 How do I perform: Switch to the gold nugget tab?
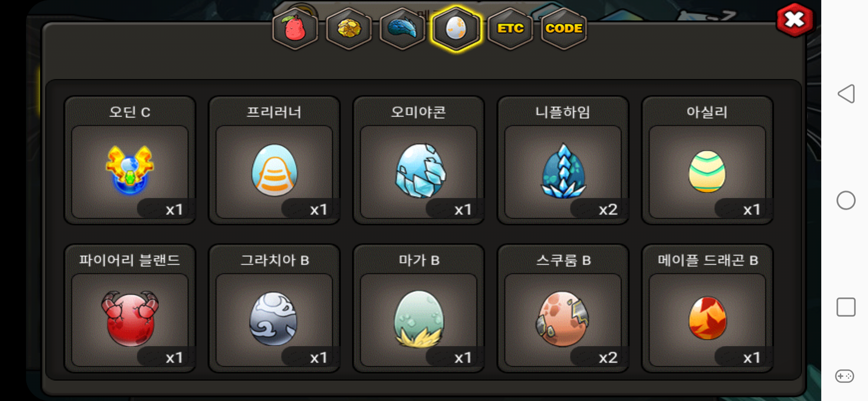[349, 29]
